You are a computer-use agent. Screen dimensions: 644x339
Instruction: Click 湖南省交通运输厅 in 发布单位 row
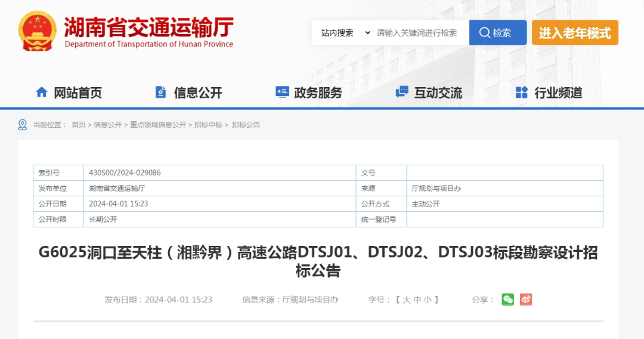click(117, 188)
